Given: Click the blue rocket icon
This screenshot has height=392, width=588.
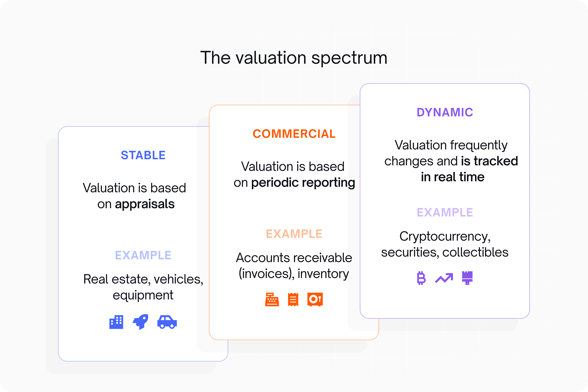Looking at the screenshot, I should coord(141,321).
